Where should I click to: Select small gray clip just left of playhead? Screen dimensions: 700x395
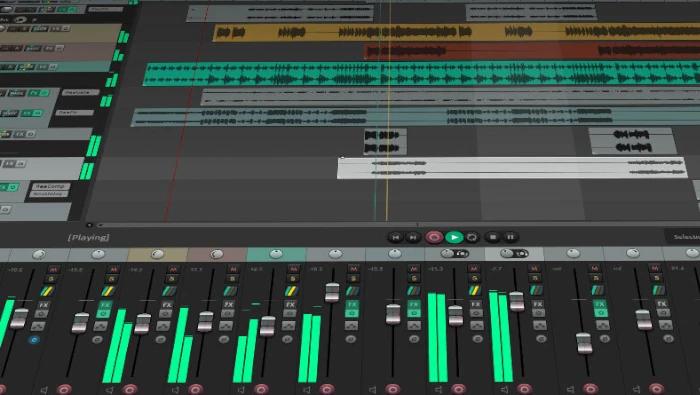[385, 141]
